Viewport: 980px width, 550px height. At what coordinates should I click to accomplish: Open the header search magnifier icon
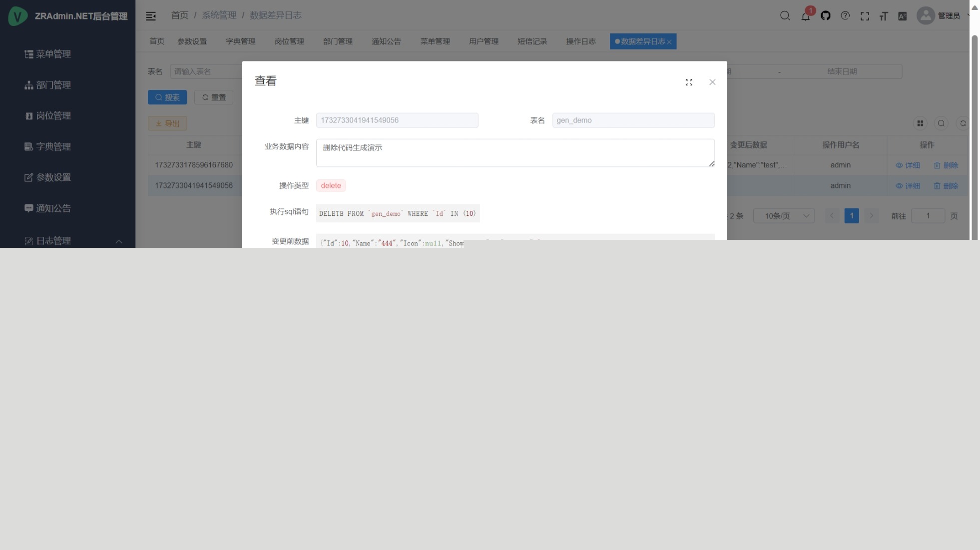[x=785, y=16]
